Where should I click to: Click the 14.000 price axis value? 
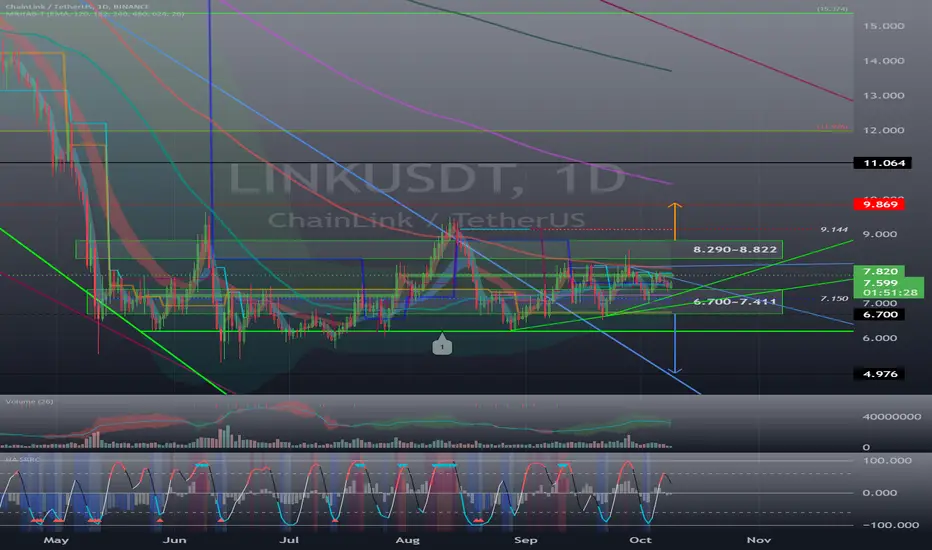pyautogui.click(x=883, y=61)
